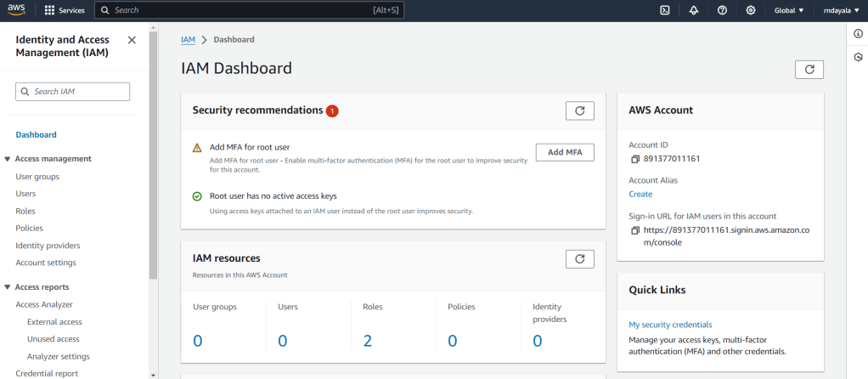Screen dimensions: 868x379
Task: Click the AWS logo home icon
Action: (x=17, y=10)
